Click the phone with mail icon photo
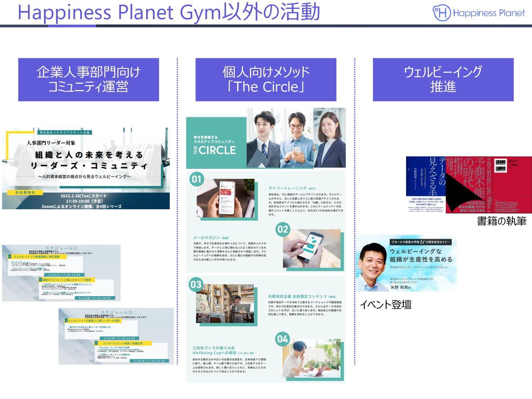Image resolution: width=532 pixels, height=399 pixels. tap(312, 248)
